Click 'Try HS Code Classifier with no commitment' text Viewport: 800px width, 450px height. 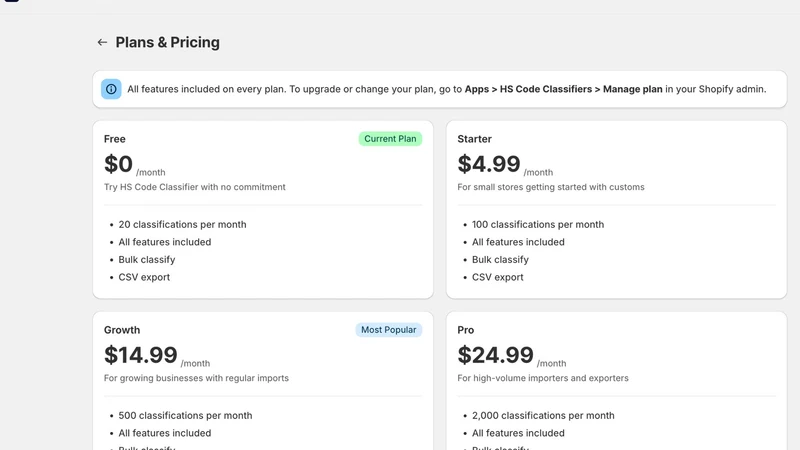[195, 187]
